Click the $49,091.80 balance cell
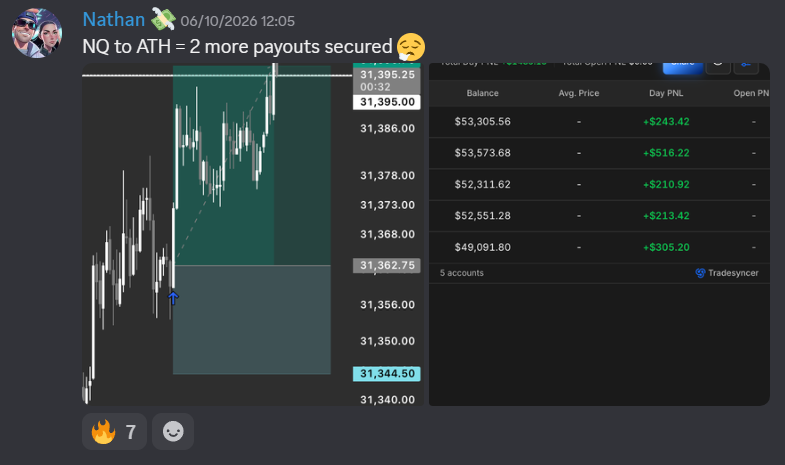 pos(483,247)
